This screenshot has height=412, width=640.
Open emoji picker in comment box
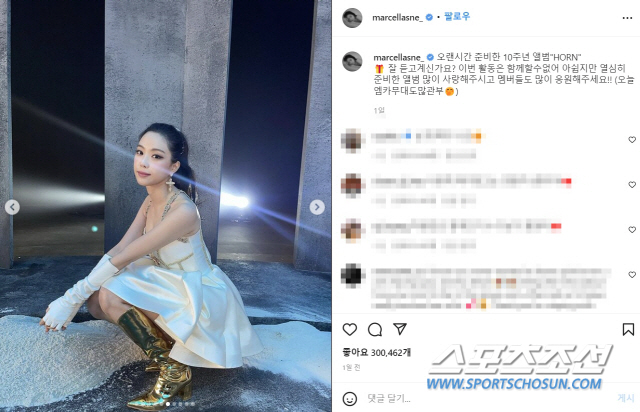[x=349, y=399]
